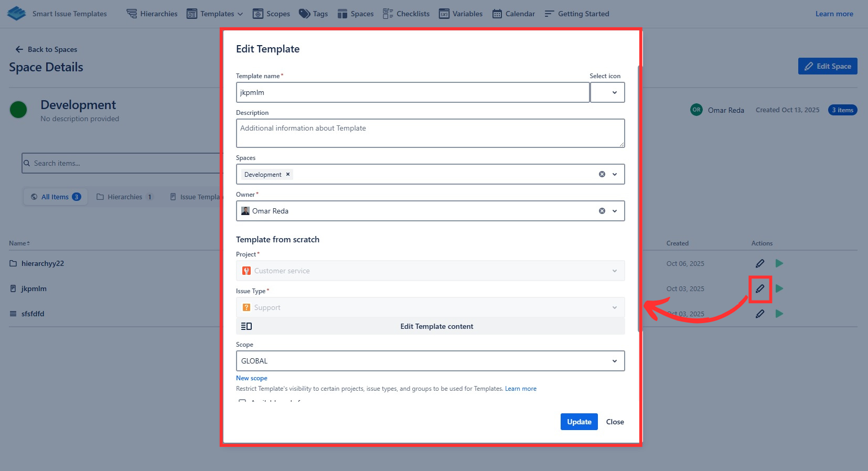Run the hierarchyy22 item with play icon
The image size is (868, 471).
tap(779, 263)
